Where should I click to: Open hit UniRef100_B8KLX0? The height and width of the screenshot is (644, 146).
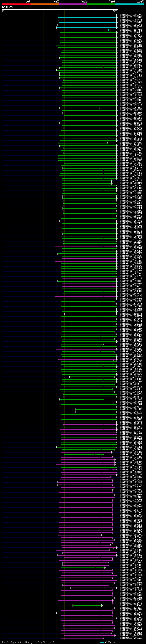[131, 610]
